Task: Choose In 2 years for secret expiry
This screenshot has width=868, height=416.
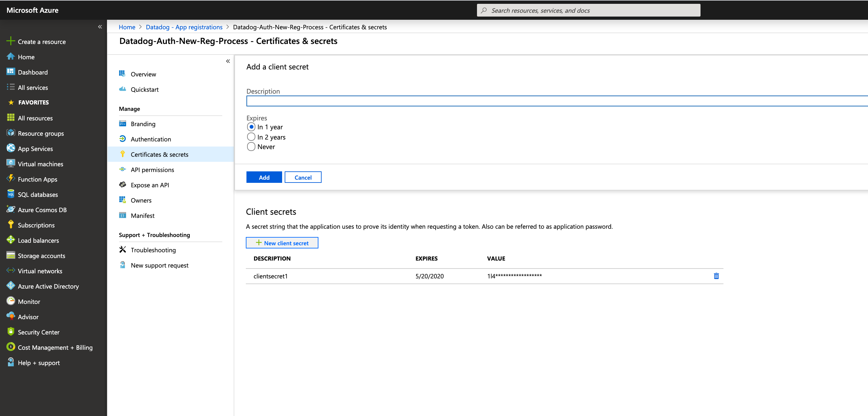Action: tap(251, 137)
